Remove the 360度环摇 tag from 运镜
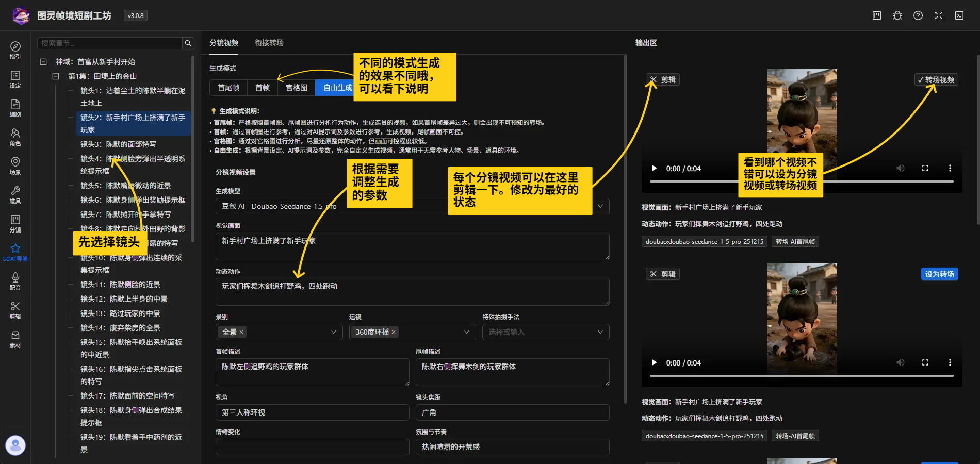The height and width of the screenshot is (464, 980). click(x=394, y=332)
